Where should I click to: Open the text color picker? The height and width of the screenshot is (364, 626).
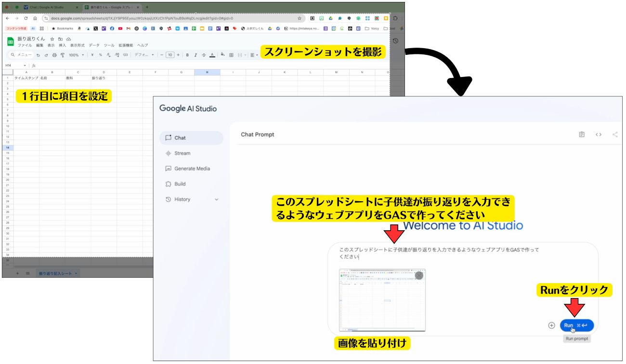tap(212, 55)
